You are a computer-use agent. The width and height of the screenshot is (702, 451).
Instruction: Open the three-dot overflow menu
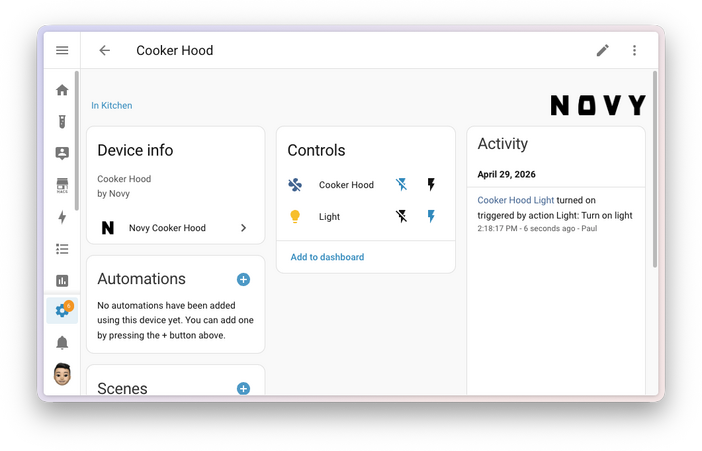point(634,50)
